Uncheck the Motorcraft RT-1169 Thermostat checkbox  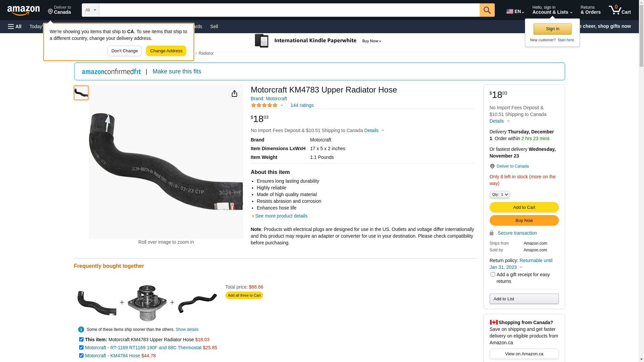point(81,348)
